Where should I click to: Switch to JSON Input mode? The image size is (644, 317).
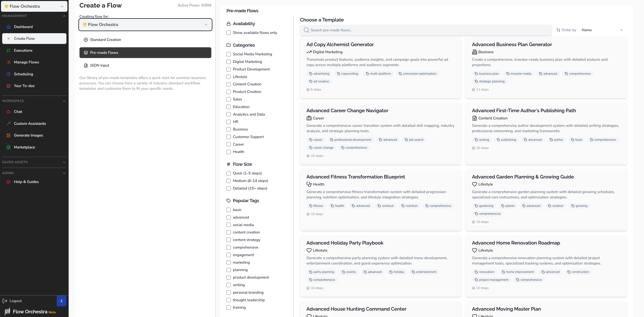145,66
